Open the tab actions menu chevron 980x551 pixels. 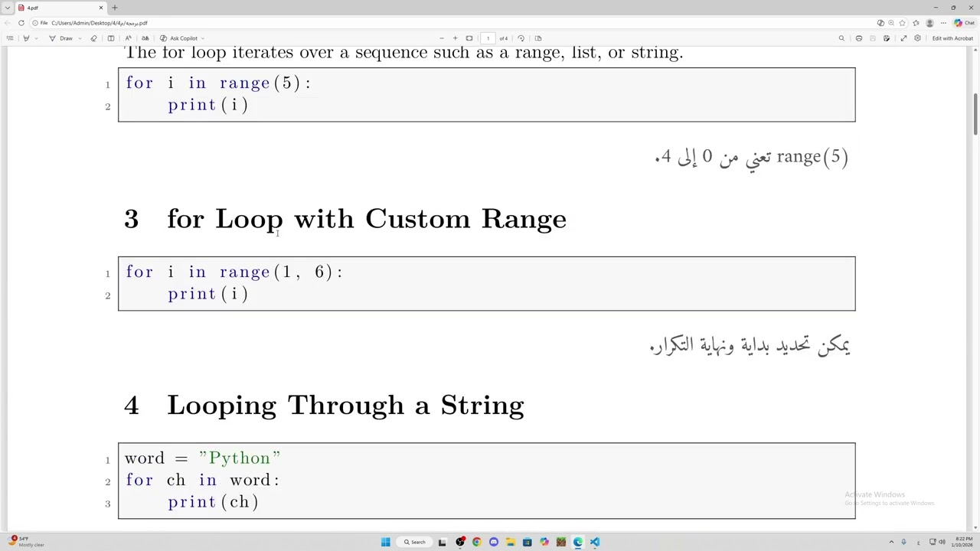pos(7,8)
